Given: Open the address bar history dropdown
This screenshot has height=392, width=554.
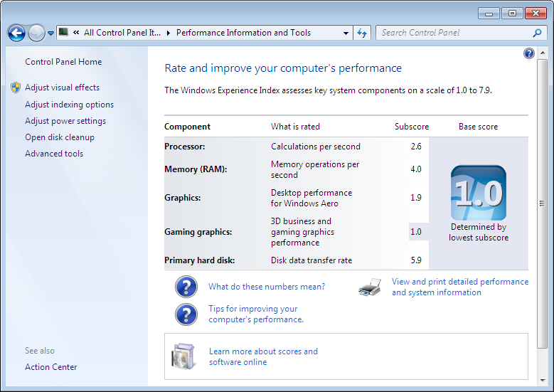Looking at the screenshot, I should tap(346, 33).
